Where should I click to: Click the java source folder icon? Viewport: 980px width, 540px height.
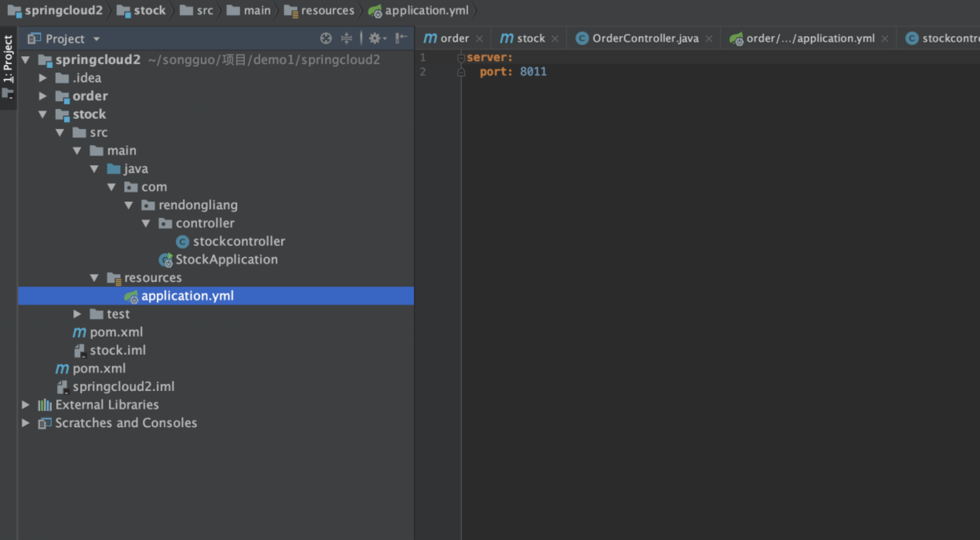tap(114, 169)
